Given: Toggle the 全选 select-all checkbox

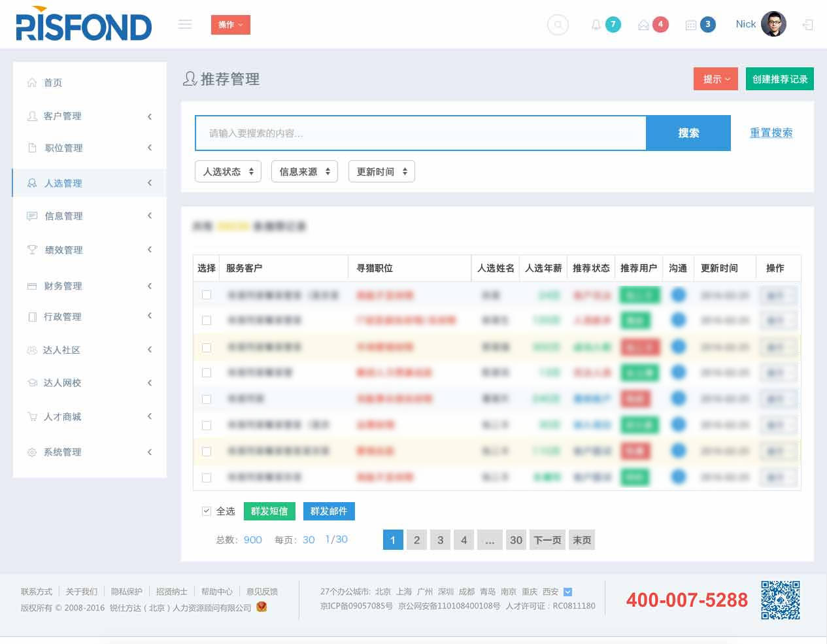Looking at the screenshot, I should point(207,511).
